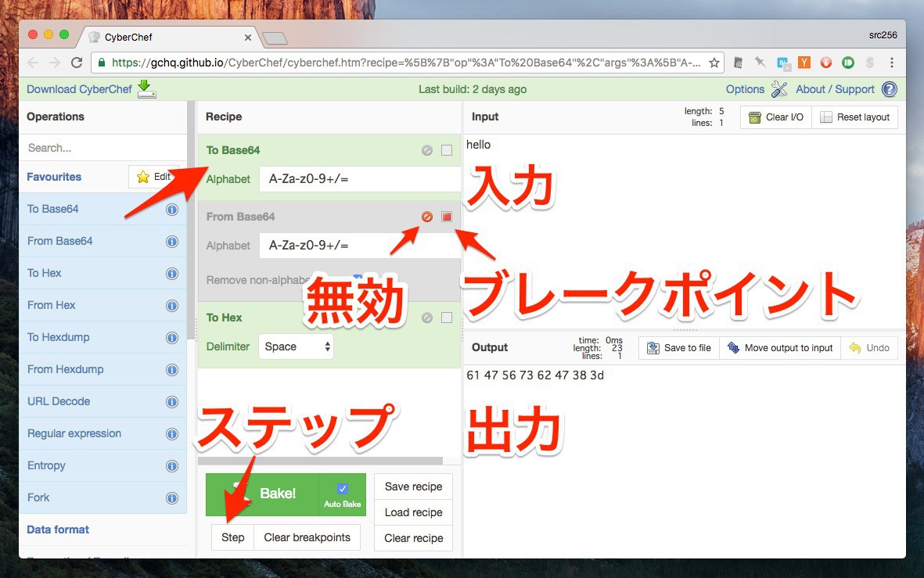This screenshot has width=924, height=578.
Task: Bookmark page with the star icon
Action: click(714, 63)
